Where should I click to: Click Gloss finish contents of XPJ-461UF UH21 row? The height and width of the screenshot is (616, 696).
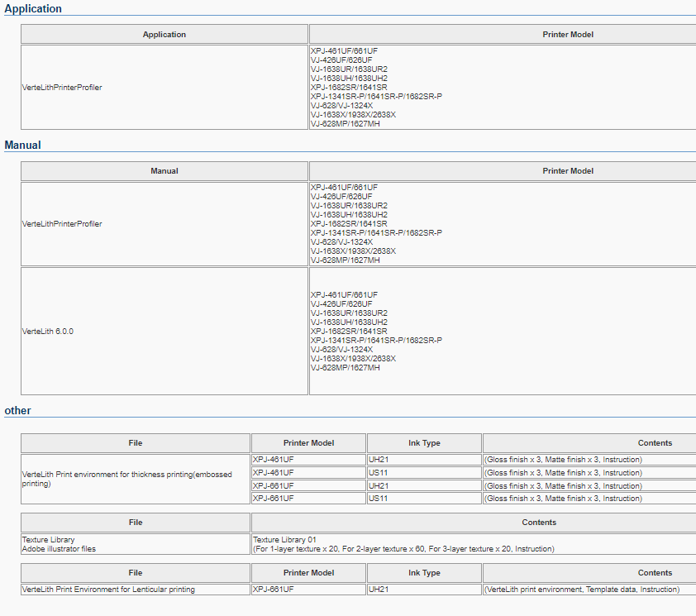point(563,460)
